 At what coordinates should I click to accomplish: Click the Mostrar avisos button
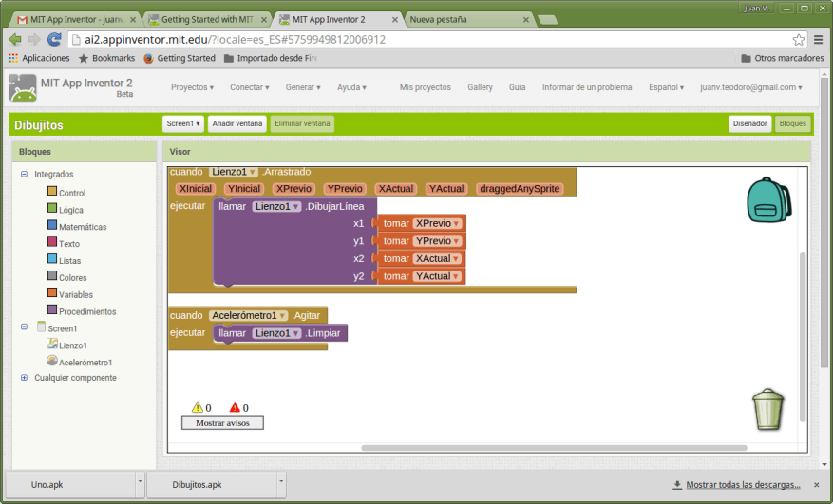(x=222, y=423)
